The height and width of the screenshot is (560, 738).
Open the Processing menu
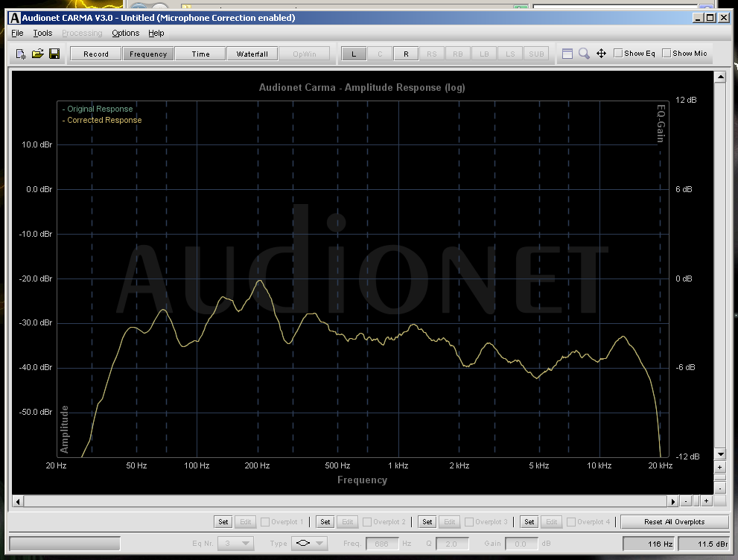(82, 33)
